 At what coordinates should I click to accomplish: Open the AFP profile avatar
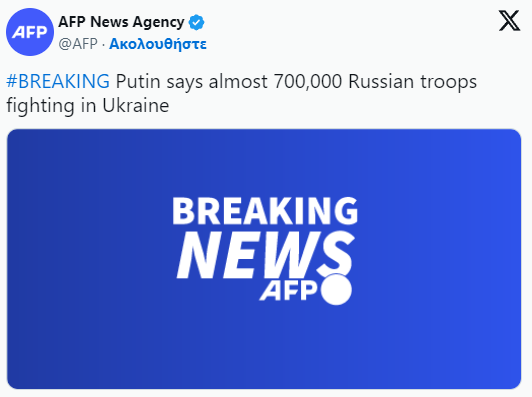[x=30, y=32]
